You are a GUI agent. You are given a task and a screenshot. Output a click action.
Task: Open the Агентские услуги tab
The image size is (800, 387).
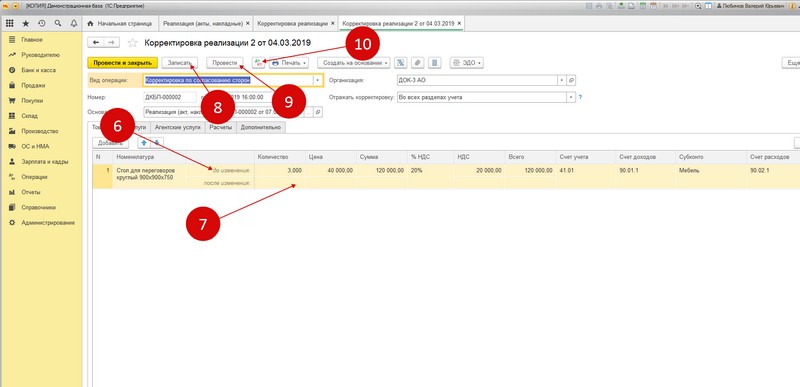178,127
